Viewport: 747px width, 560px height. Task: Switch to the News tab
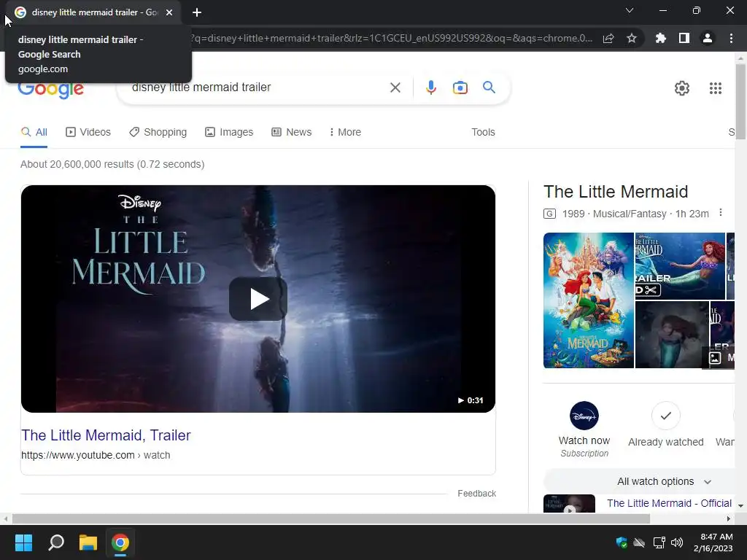pyautogui.click(x=292, y=132)
